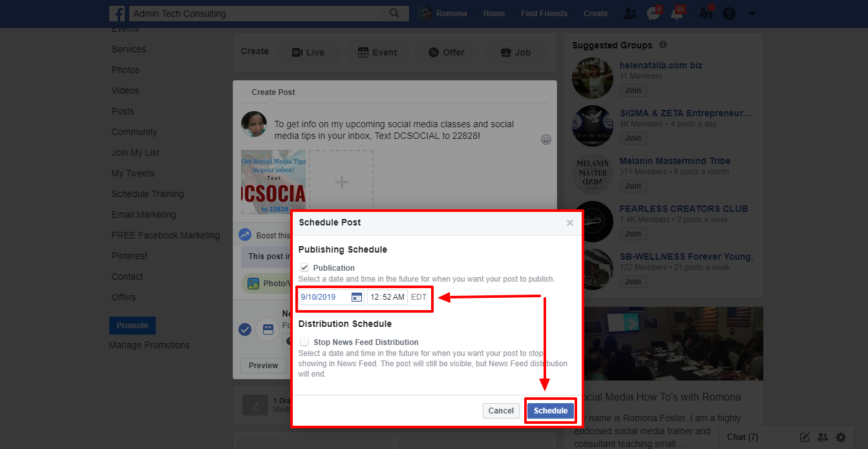Click the News Feed blue check icon
Viewport: 868px width, 449px height.
coord(245,329)
